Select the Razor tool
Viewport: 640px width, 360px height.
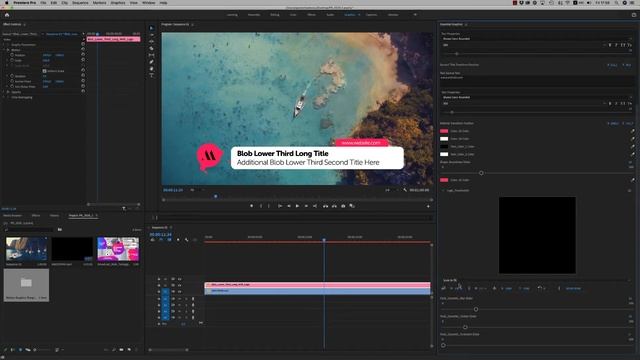click(x=151, y=48)
